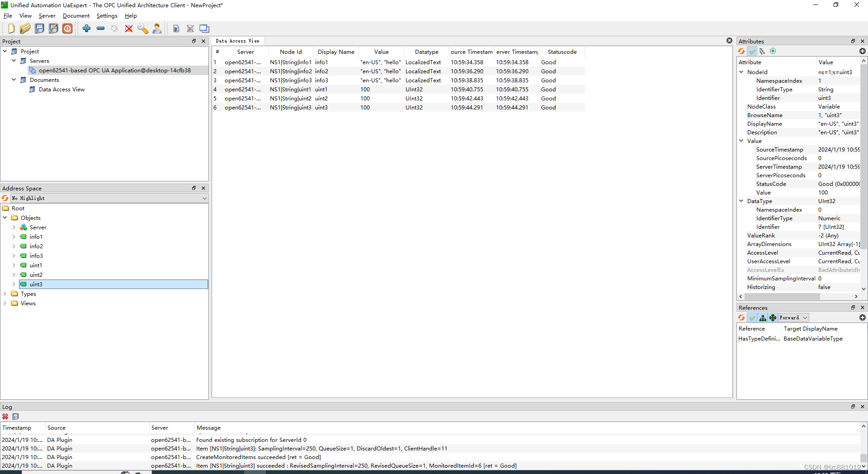Screen dimensions: 868x474
Task: Open the File menu
Action: pos(8,16)
